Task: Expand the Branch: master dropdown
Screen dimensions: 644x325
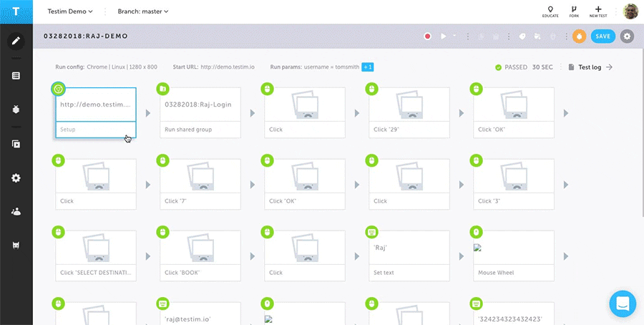Action: tap(143, 11)
